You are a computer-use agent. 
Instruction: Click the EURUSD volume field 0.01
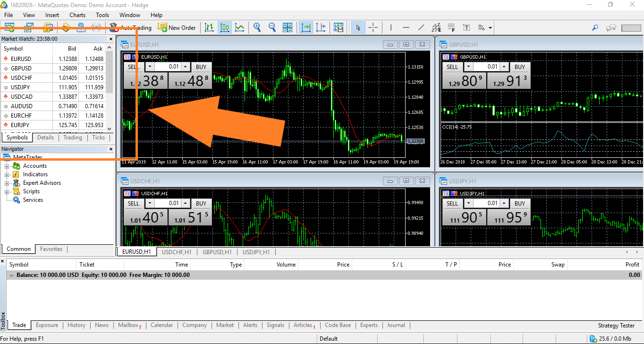pyautogui.click(x=168, y=67)
